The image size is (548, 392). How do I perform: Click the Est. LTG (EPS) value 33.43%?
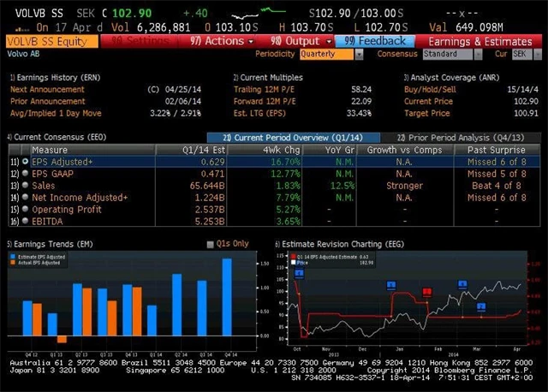click(359, 113)
